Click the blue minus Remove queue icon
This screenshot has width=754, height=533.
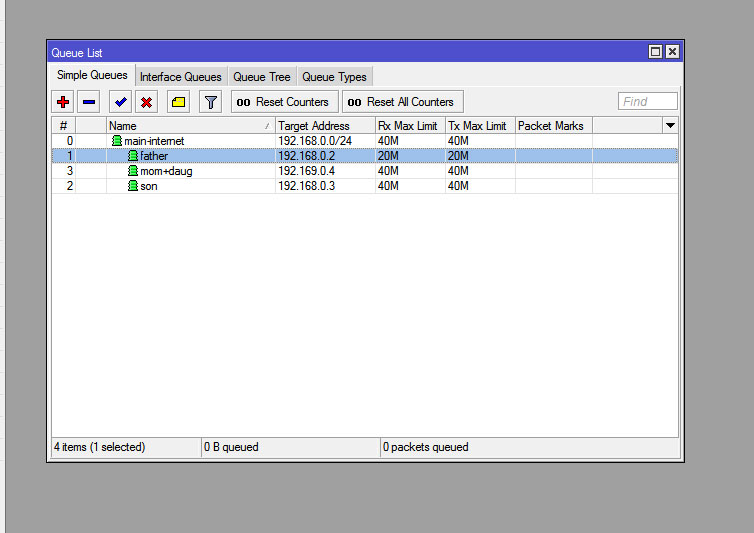point(89,102)
